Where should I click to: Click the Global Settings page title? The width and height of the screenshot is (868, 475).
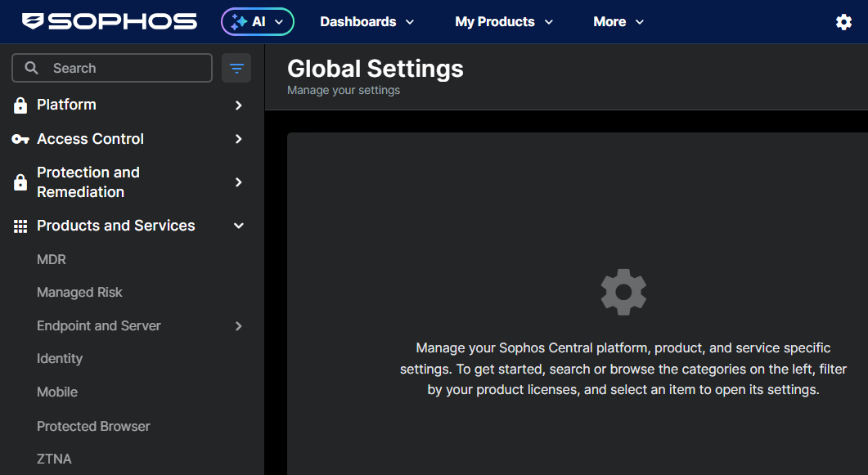(x=376, y=69)
